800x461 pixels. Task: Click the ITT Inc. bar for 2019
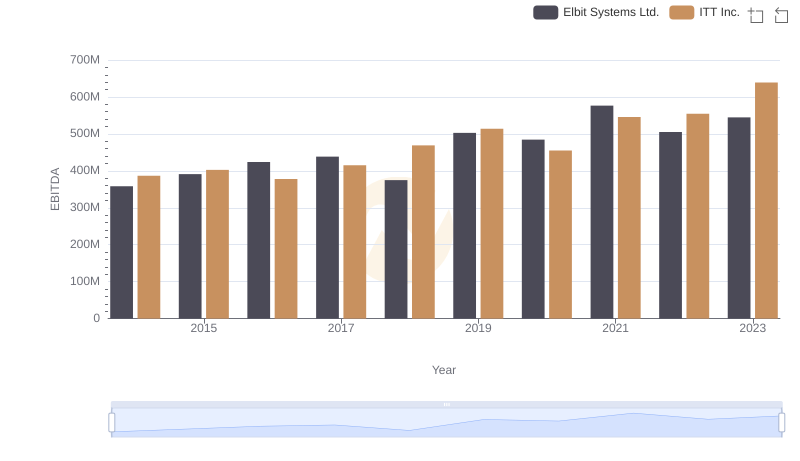(x=492, y=223)
